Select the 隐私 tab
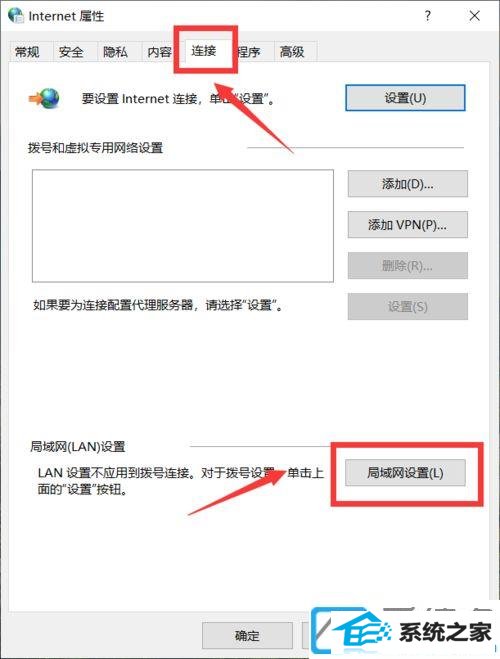Screen dimensions: 500x659 115,52
